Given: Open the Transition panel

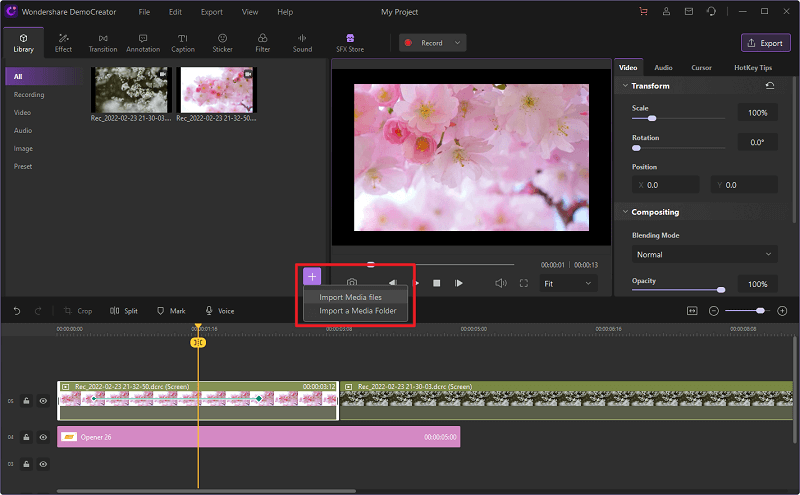Looking at the screenshot, I should click(103, 43).
